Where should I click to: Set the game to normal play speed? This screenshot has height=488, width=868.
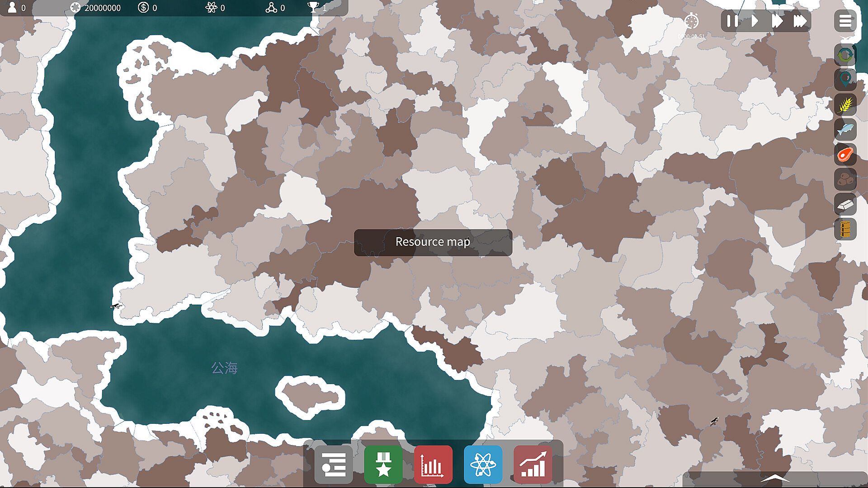(x=755, y=21)
